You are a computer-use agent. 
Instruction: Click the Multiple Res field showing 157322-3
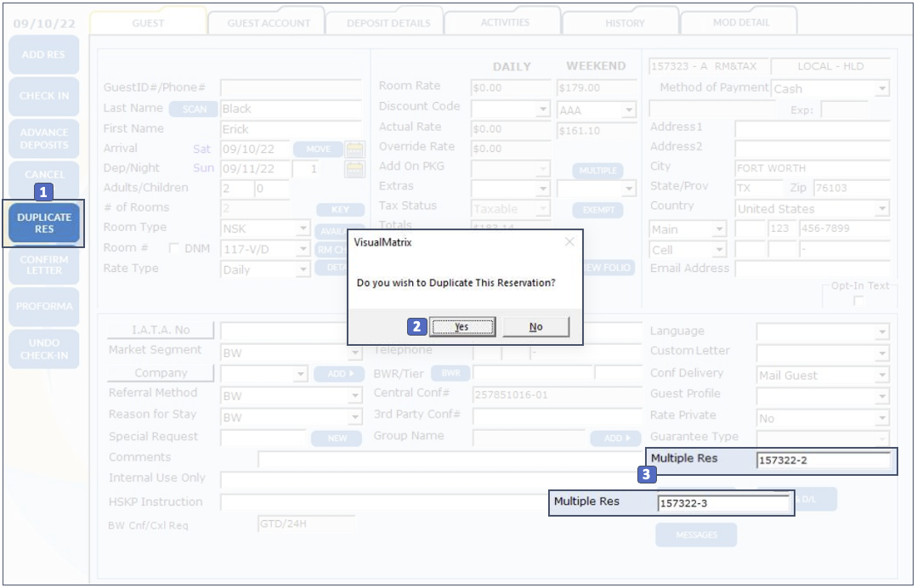(722, 504)
